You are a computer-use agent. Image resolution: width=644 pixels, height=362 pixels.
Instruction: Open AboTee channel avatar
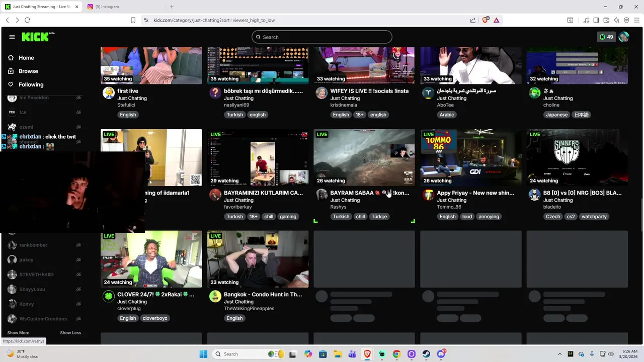tap(428, 93)
